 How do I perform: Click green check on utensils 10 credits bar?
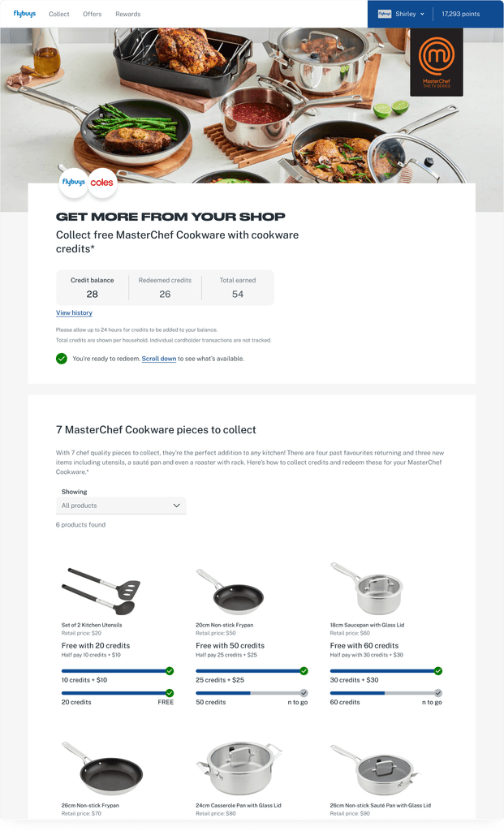pos(170,671)
